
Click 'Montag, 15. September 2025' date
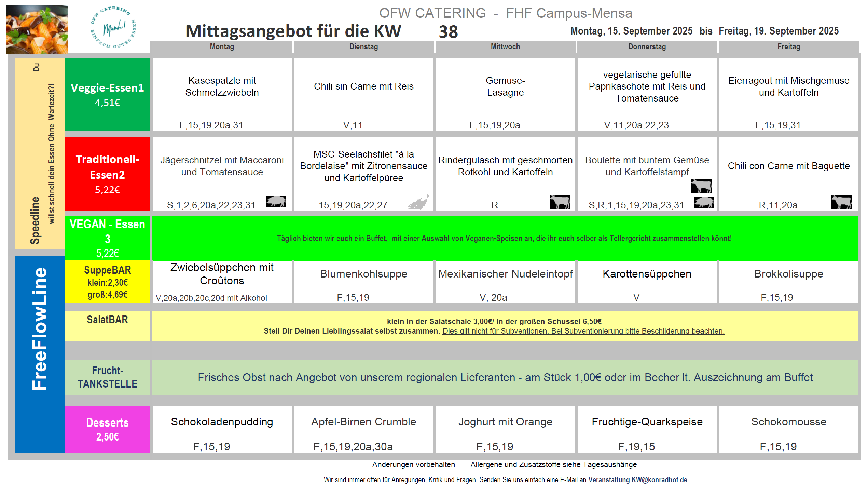pos(631,31)
